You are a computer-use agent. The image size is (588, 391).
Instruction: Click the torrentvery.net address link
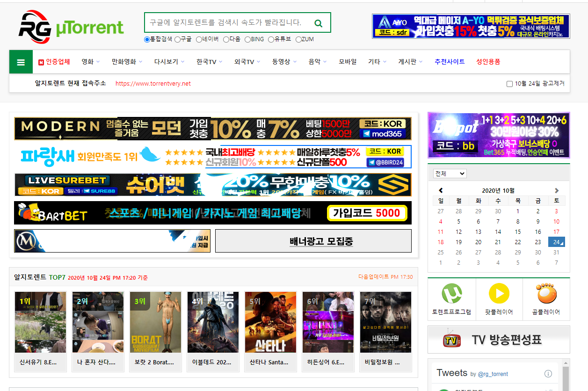point(153,84)
